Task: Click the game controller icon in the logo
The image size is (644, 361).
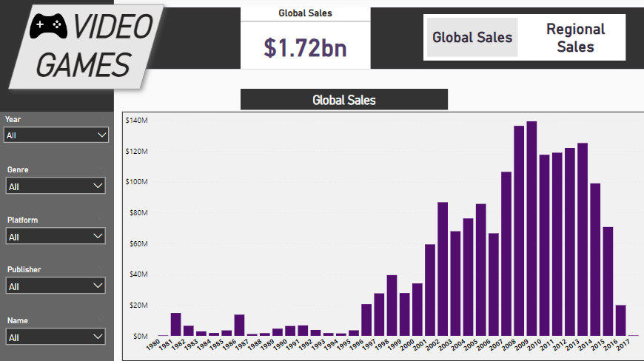Action: pos(48,26)
